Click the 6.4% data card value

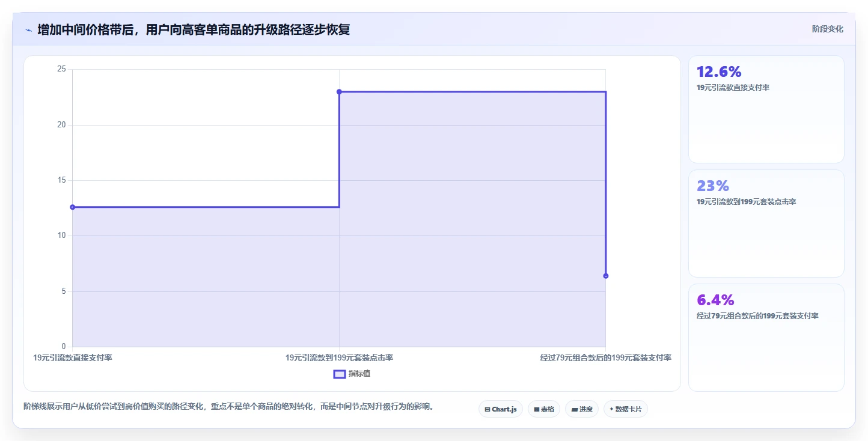tap(715, 300)
